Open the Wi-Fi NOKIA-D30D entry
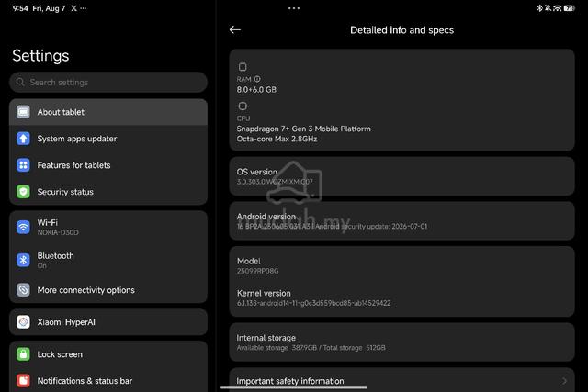588x392 pixels. (x=108, y=227)
